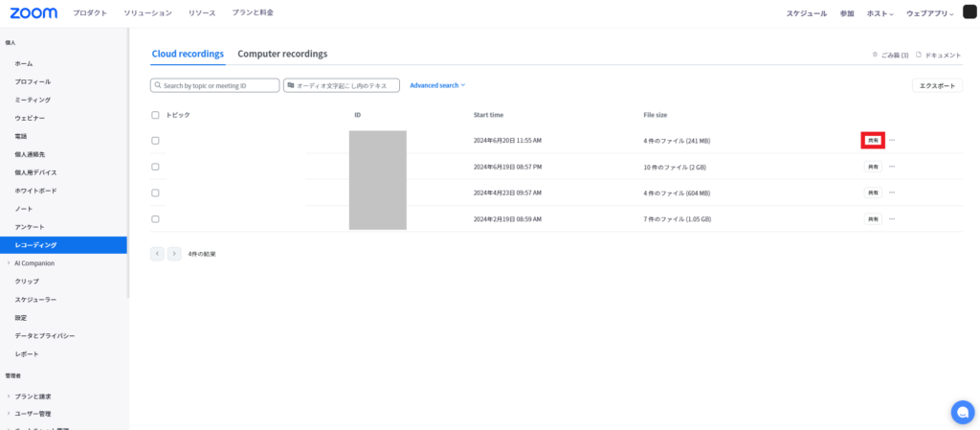The image size is (980, 430).
Task: Select the checkbox for the 2024年2月19日 recording
Action: (x=155, y=218)
